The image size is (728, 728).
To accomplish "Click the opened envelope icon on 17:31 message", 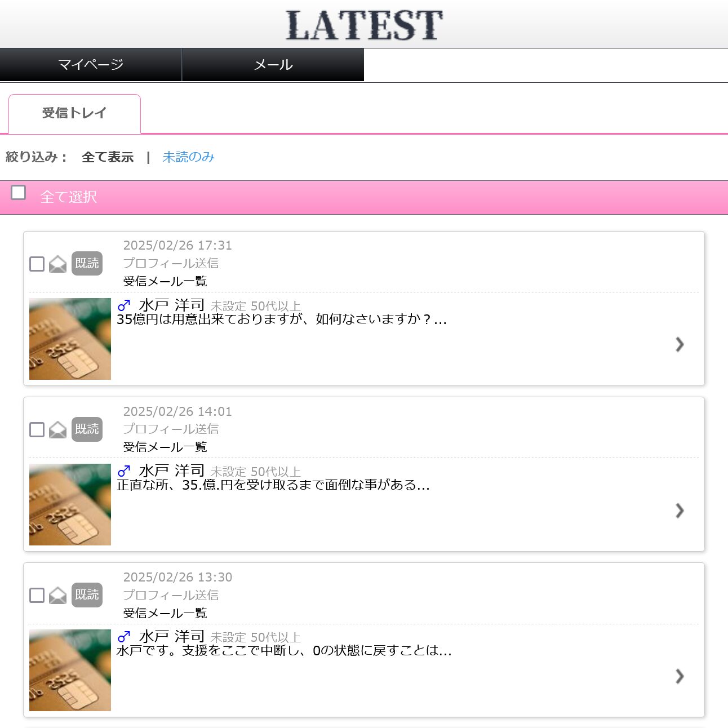I will [x=57, y=264].
